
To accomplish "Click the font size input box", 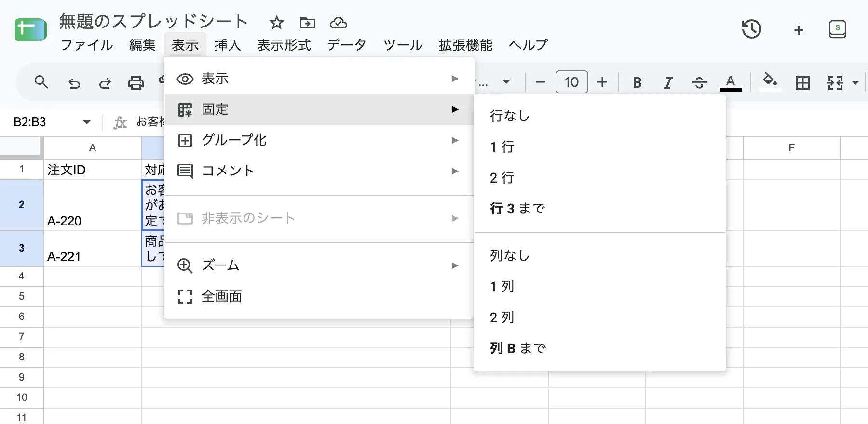I will click(571, 82).
